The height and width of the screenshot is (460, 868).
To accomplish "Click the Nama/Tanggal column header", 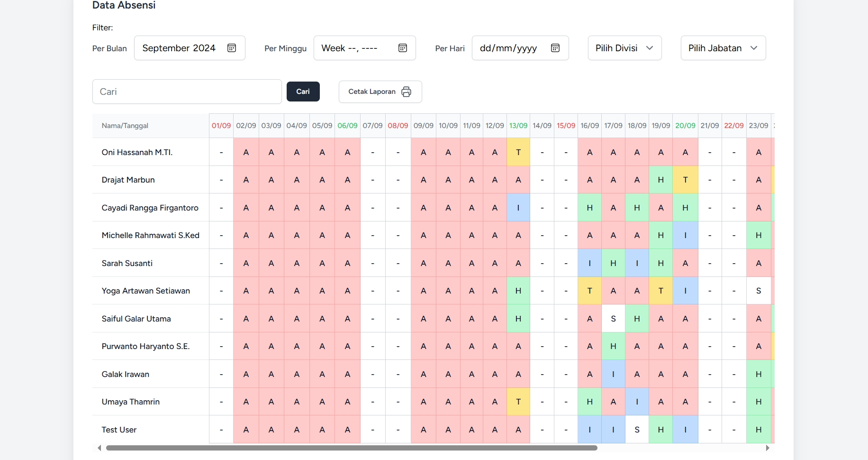I will (125, 126).
